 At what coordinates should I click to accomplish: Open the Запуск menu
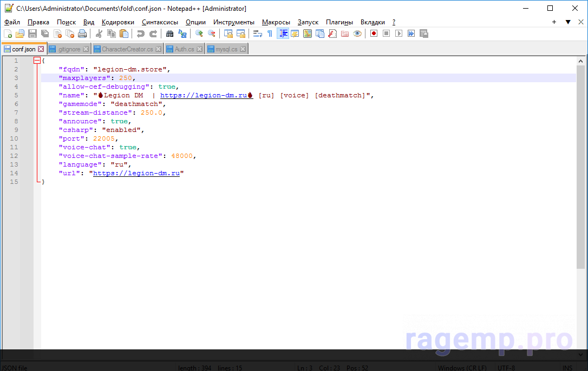(308, 22)
